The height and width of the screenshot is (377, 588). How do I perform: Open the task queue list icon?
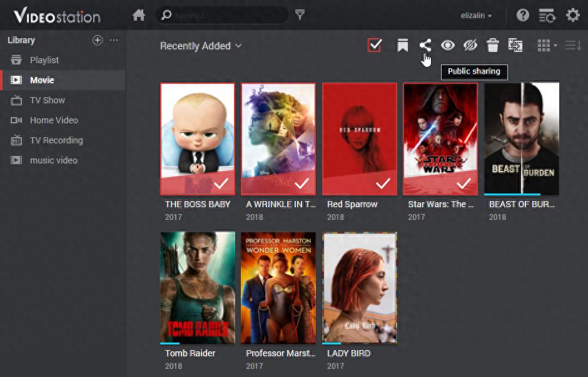click(x=547, y=16)
